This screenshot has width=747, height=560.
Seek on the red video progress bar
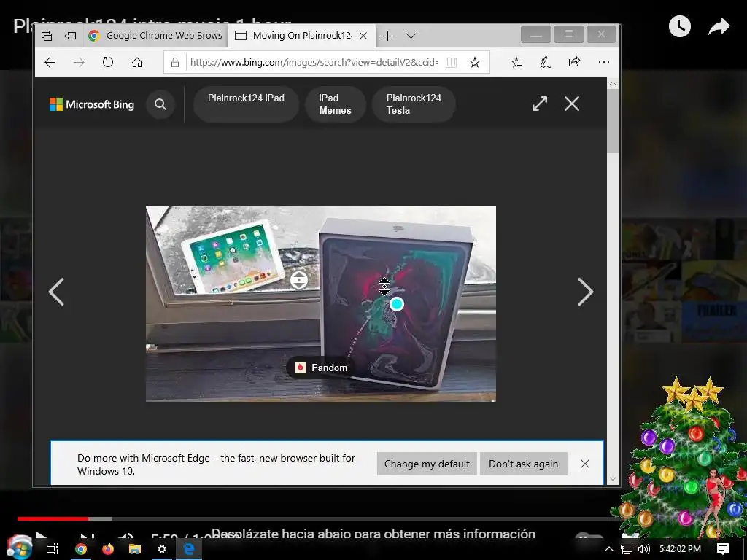click(x=53, y=518)
